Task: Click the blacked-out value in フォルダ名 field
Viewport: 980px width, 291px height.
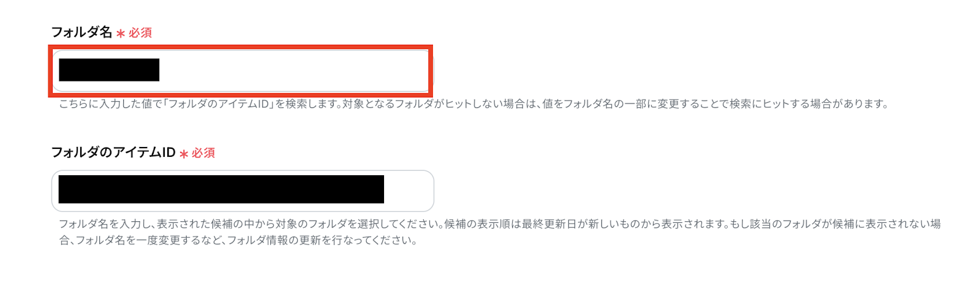Action: tap(109, 70)
